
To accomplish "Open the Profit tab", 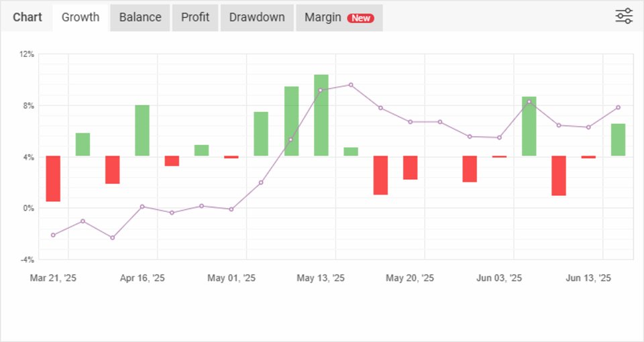I will [x=195, y=17].
